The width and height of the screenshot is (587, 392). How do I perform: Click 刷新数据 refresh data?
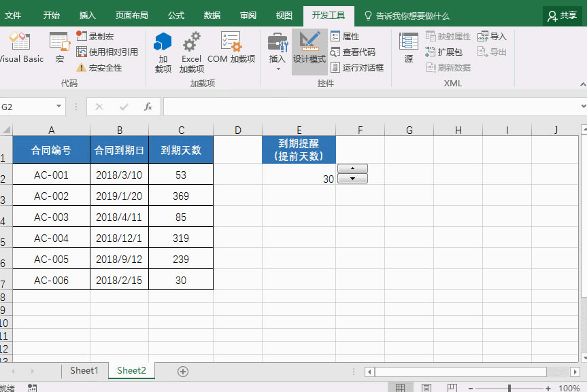pos(448,68)
